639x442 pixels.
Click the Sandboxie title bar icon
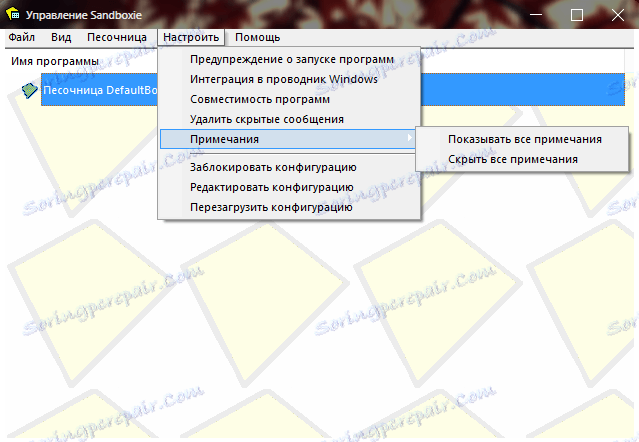[x=13, y=15]
